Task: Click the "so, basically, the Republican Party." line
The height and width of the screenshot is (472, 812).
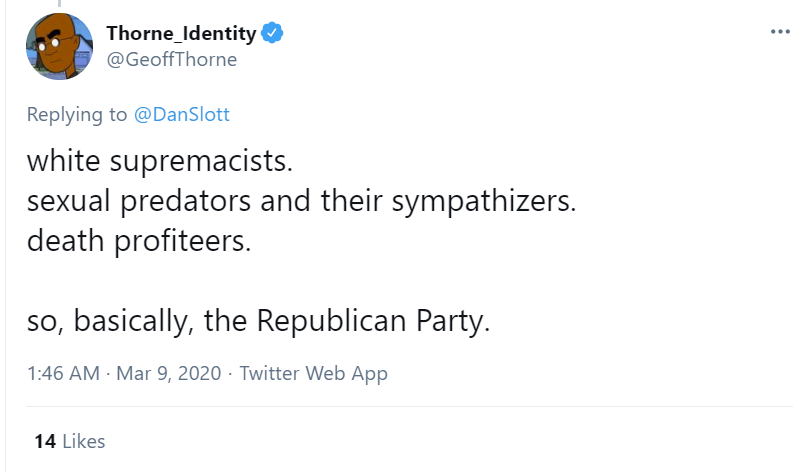Action: click(x=259, y=322)
